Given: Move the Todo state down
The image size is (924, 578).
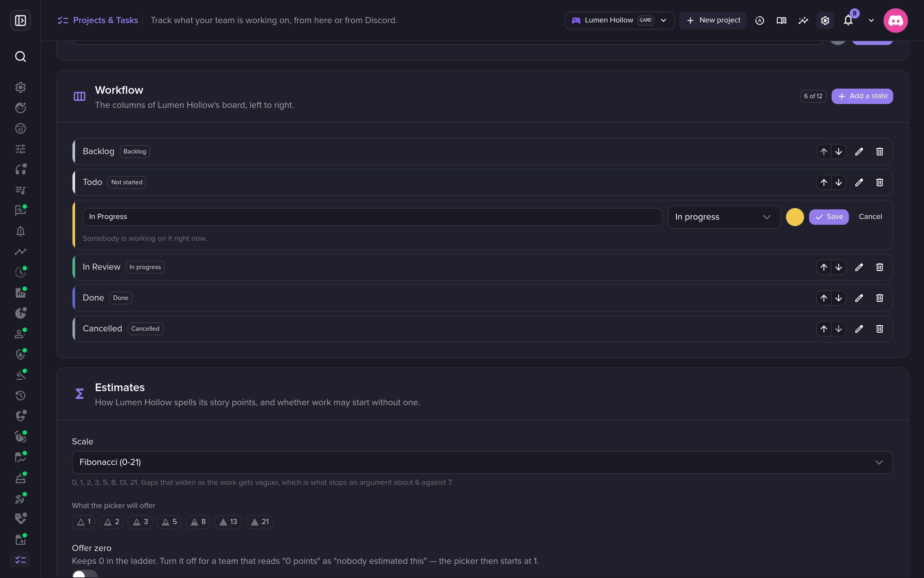Looking at the screenshot, I should point(838,182).
